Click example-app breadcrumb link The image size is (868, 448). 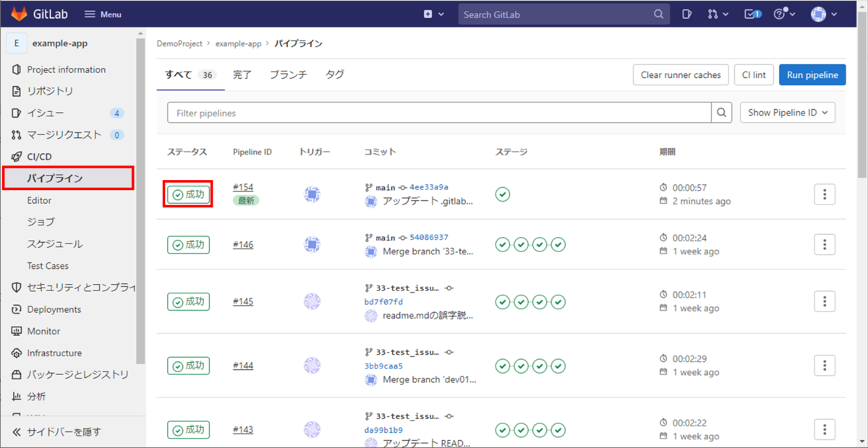click(238, 43)
